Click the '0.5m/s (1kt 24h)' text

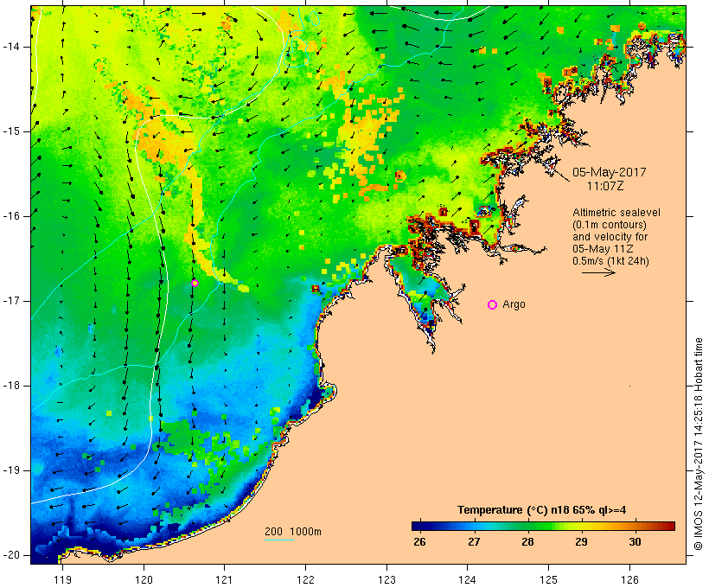pos(610,261)
